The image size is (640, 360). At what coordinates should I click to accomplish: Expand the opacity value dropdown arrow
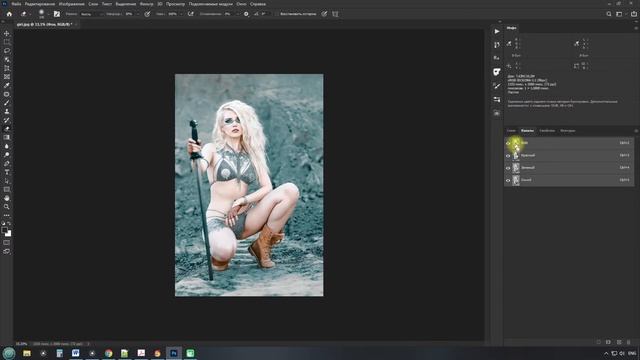tap(138, 14)
